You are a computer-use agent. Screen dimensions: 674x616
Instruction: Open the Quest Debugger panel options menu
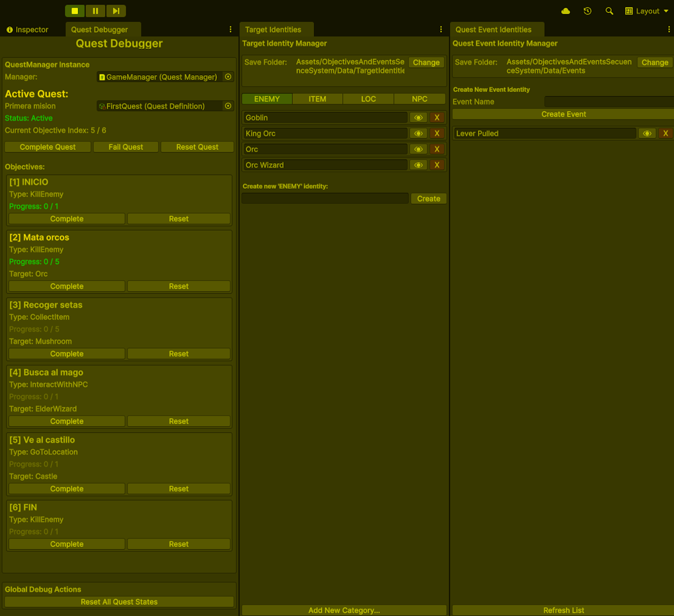tap(230, 30)
